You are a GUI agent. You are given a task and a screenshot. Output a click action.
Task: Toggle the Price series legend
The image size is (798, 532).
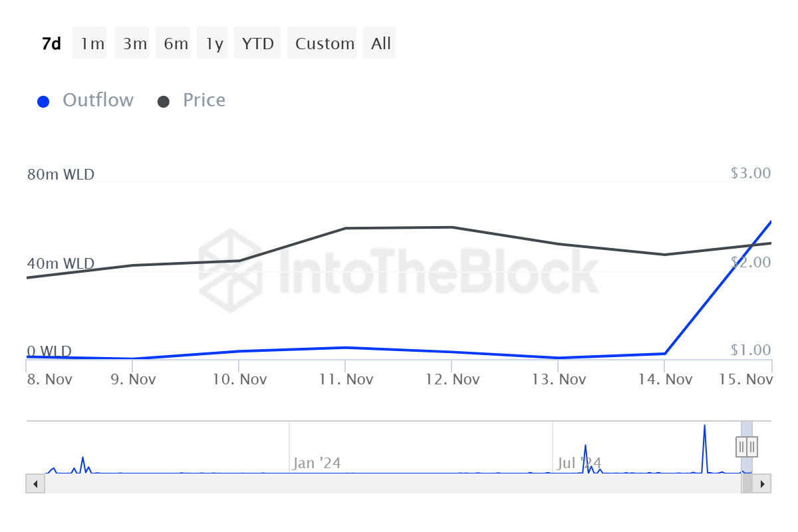(203, 100)
